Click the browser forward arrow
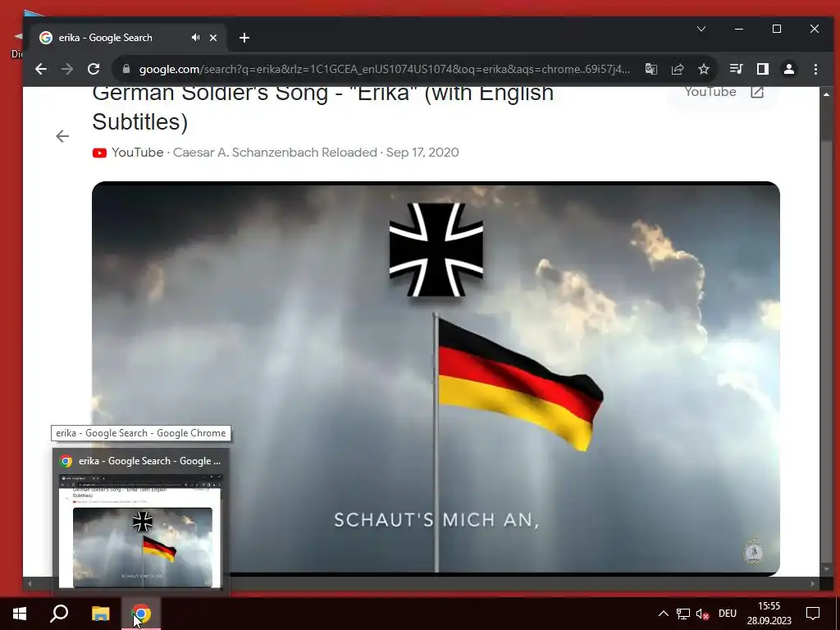Screen dimensions: 840x630 [67, 69]
